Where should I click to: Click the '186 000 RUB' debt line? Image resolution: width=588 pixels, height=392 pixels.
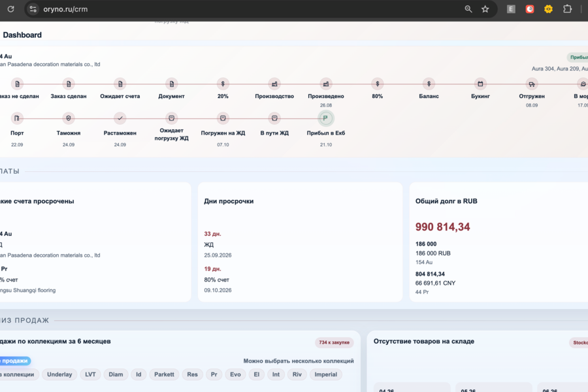433,253
